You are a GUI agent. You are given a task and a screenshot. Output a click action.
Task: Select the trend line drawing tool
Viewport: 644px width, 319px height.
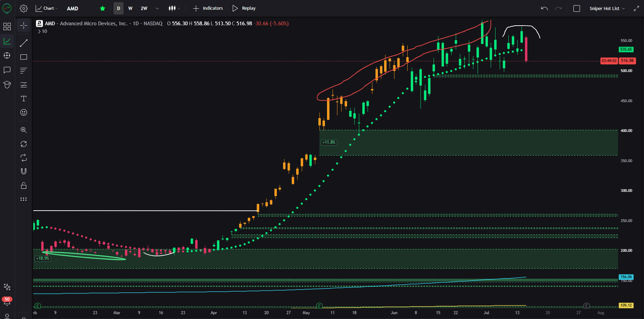[24, 42]
